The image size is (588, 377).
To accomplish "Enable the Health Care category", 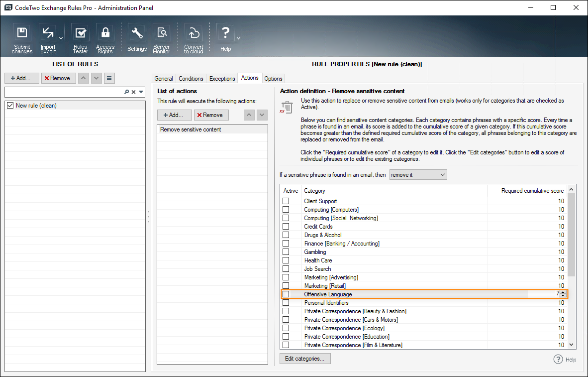I will tap(286, 260).
